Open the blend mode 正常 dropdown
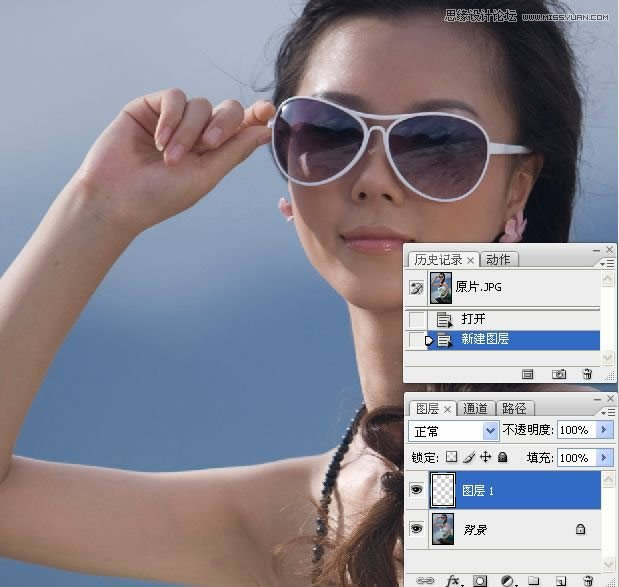Viewport: 619px width, 587px height. pyautogui.click(x=490, y=430)
